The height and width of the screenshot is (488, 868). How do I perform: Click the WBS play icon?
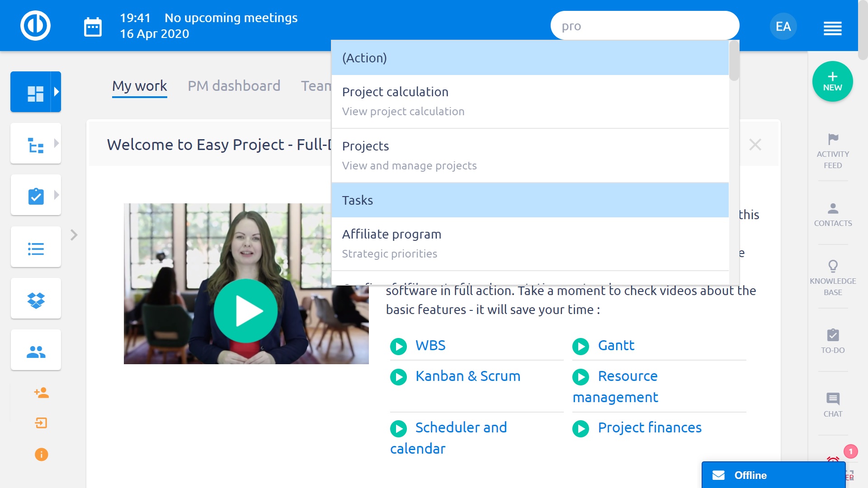tap(398, 347)
